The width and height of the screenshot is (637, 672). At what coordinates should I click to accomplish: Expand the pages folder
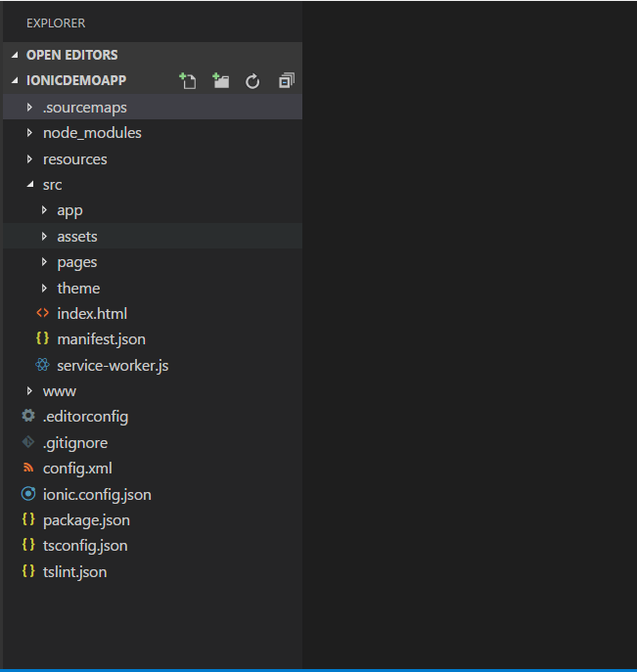click(153, 262)
